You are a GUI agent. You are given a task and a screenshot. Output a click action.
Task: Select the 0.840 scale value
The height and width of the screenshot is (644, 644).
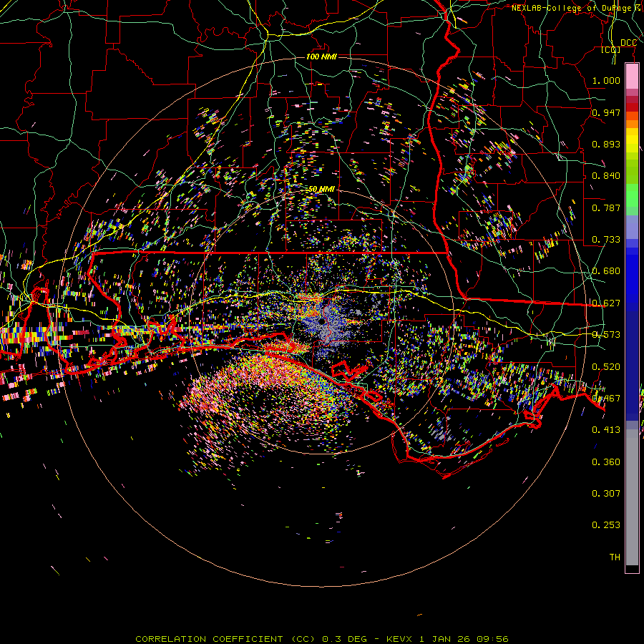click(x=606, y=176)
